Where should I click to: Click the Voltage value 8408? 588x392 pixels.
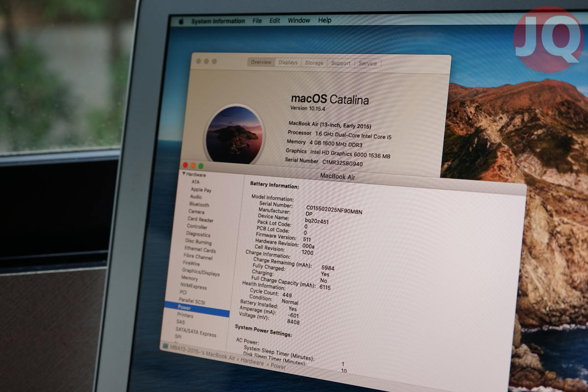(x=293, y=322)
